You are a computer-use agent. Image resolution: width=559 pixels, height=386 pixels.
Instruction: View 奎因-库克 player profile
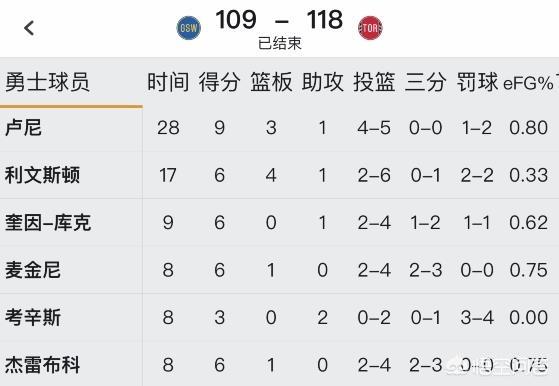[48, 222]
